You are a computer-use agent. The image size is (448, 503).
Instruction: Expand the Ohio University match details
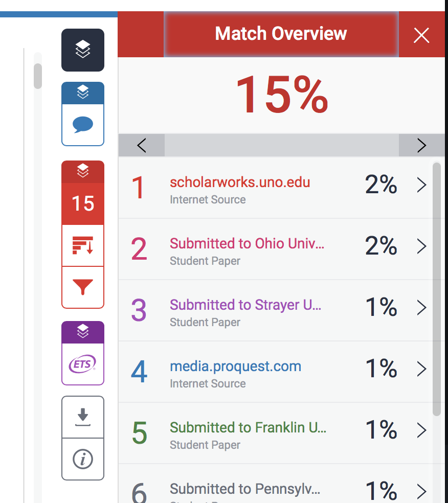pyautogui.click(x=421, y=247)
